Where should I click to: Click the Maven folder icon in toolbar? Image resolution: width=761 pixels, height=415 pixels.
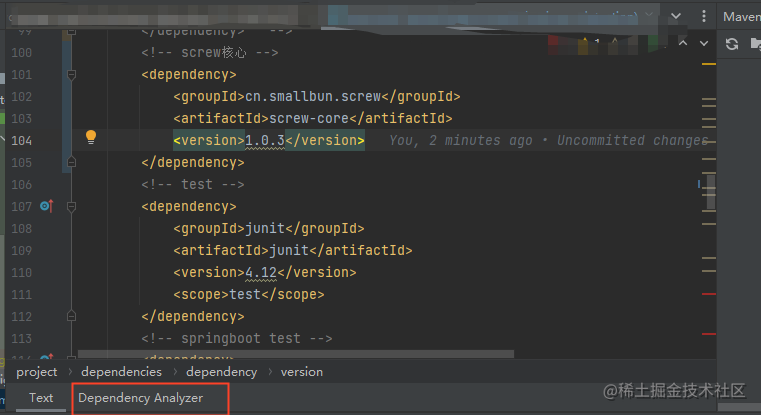coord(753,44)
